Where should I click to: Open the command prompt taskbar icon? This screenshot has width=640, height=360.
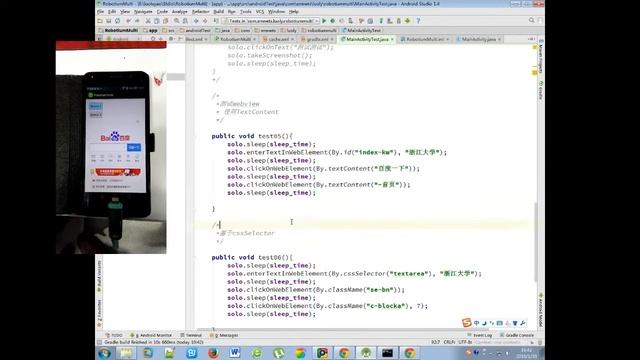point(387,353)
